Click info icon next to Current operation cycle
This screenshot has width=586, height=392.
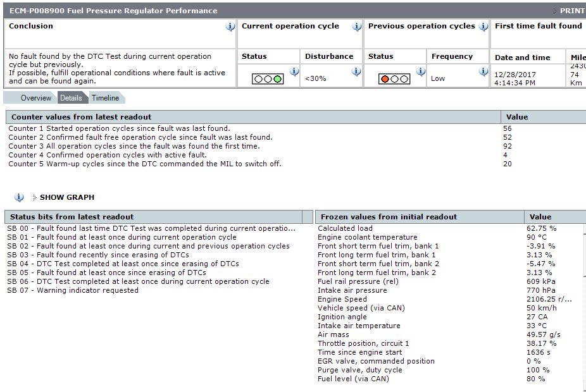(357, 27)
